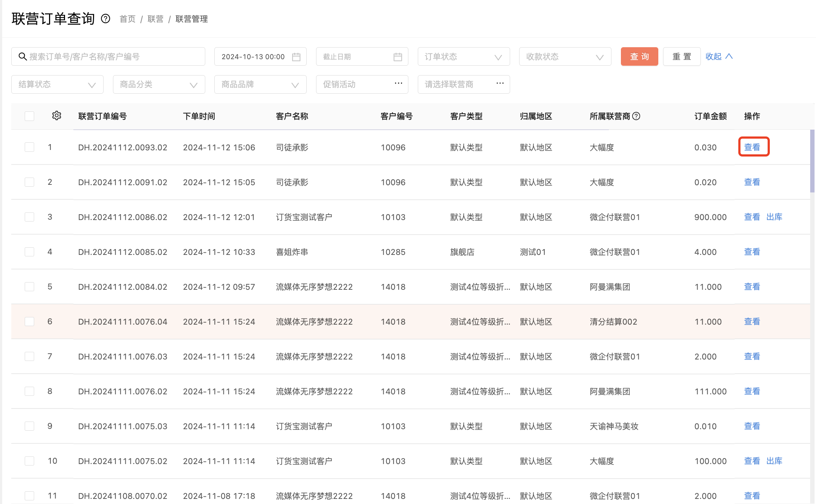Click the ellipsis icon in 促销活动 field

pyautogui.click(x=399, y=83)
